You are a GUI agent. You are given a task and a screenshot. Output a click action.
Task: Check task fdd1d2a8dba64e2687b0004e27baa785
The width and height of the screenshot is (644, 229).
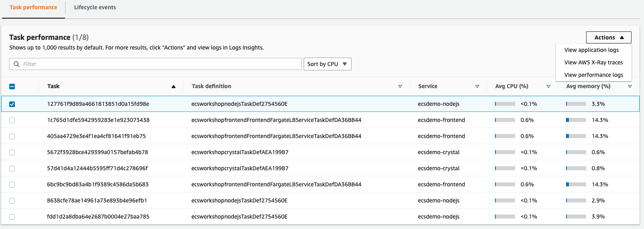(x=12, y=217)
